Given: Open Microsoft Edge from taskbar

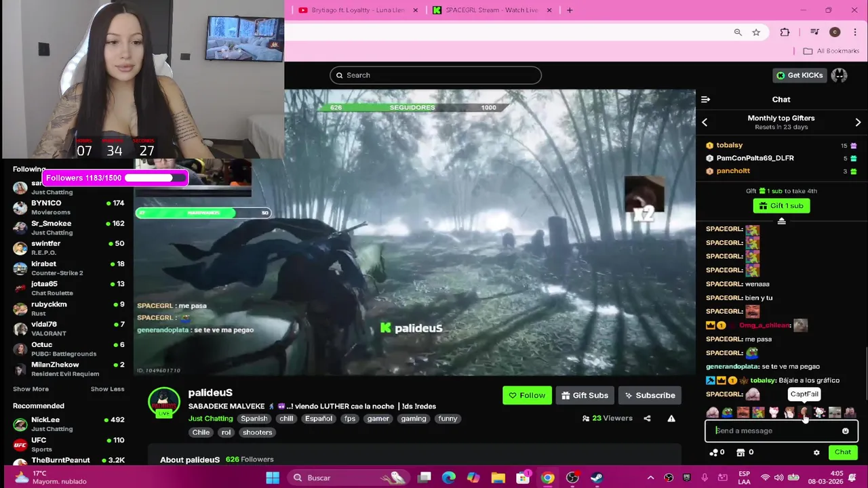Looking at the screenshot, I should coord(449,478).
